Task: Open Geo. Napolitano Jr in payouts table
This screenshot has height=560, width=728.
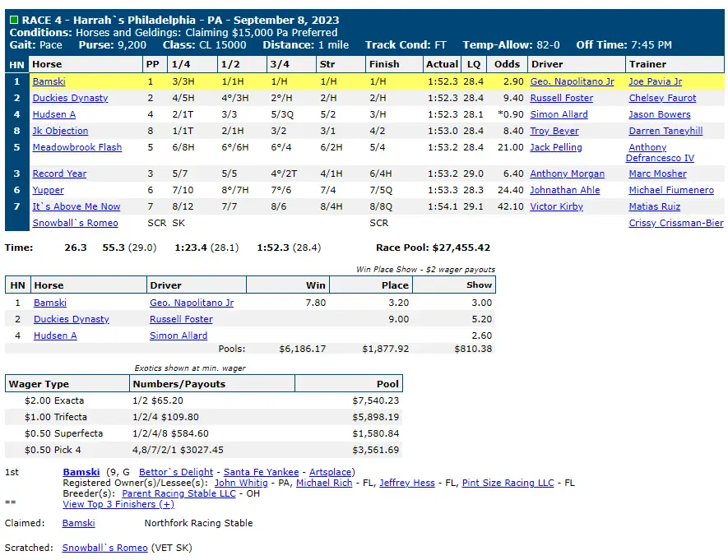Action: pyautogui.click(x=192, y=303)
